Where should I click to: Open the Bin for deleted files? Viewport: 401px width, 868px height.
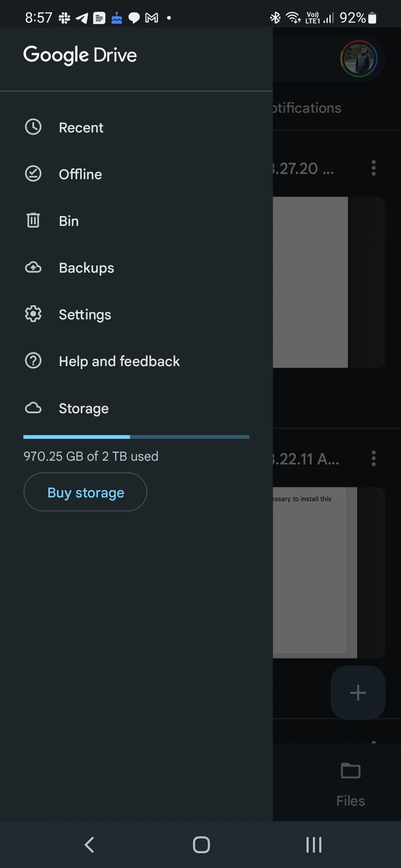pyautogui.click(x=69, y=221)
